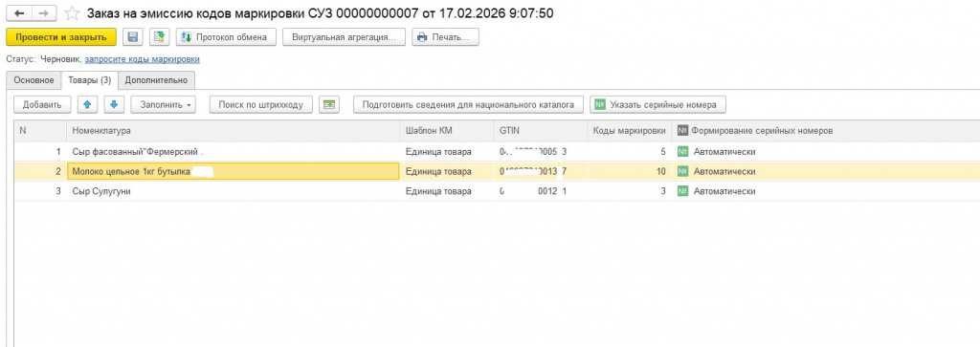Click Формирование серийных номеров column header

pyautogui.click(x=826, y=131)
